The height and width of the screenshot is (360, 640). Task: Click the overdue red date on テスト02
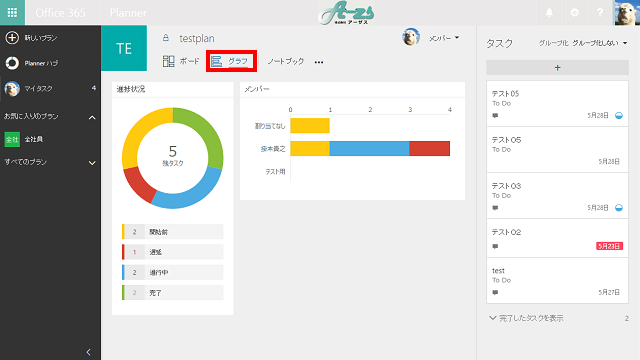609,246
